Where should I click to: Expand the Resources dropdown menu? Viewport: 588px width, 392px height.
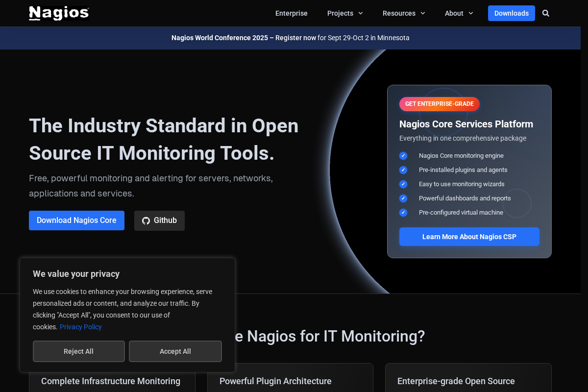pos(404,13)
